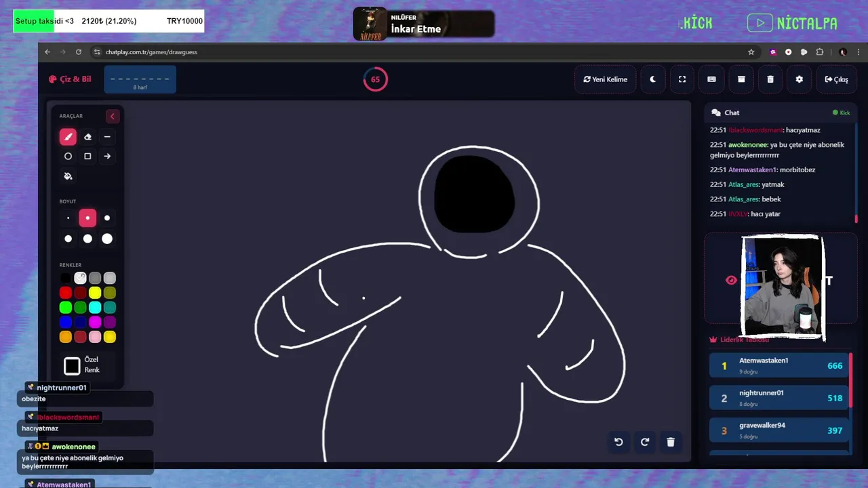The width and height of the screenshot is (868, 488).
Task: Toggle webcam visibility eye icon
Action: (x=731, y=280)
